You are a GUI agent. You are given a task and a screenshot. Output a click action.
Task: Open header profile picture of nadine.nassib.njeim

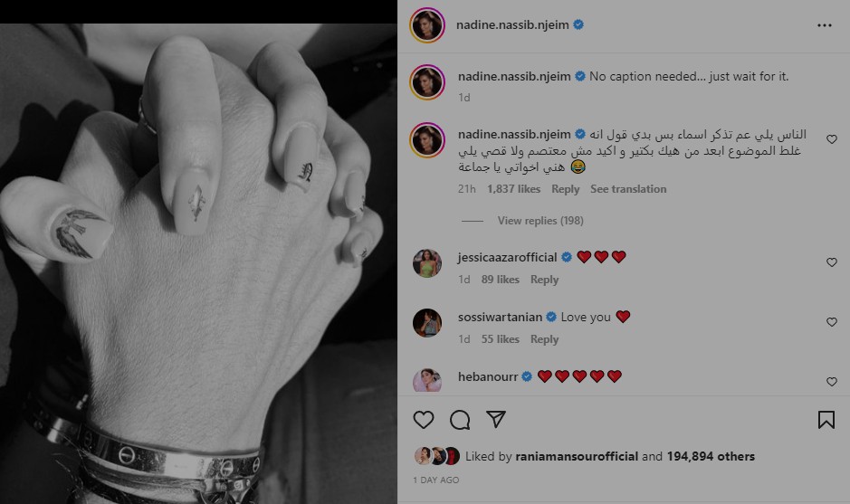click(x=427, y=25)
